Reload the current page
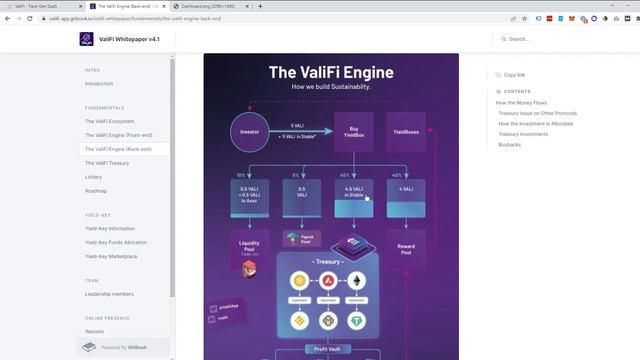 [30, 18]
